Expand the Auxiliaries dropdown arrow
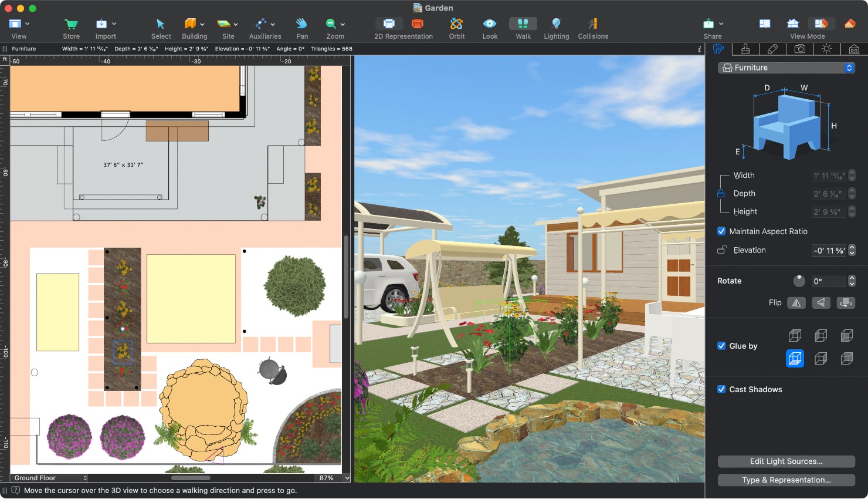Screen dimensions: 868x499 (273, 25)
